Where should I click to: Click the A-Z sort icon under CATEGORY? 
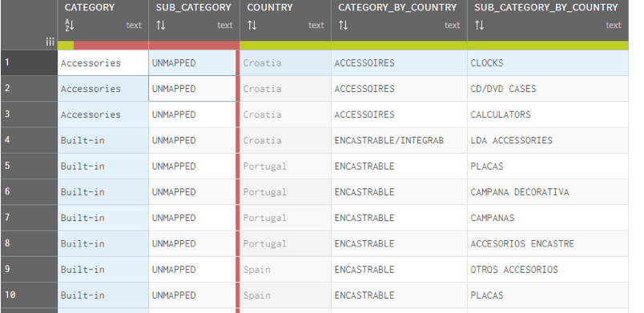pyautogui.click(x=70, y=26)
